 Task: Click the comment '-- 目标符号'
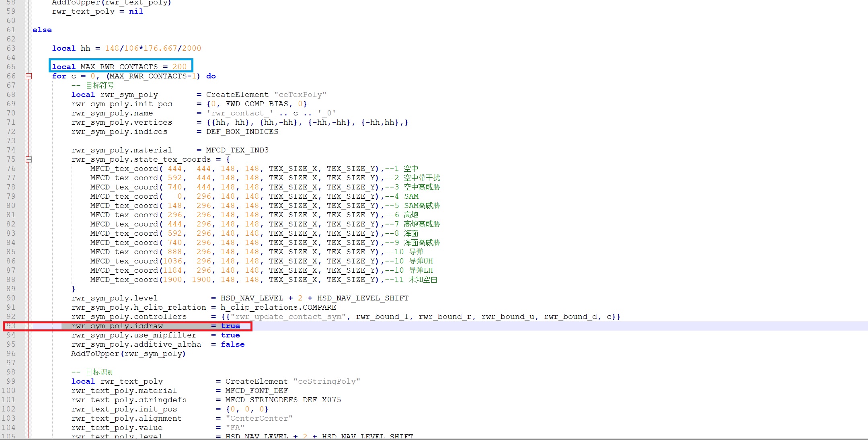coord(93,85)
